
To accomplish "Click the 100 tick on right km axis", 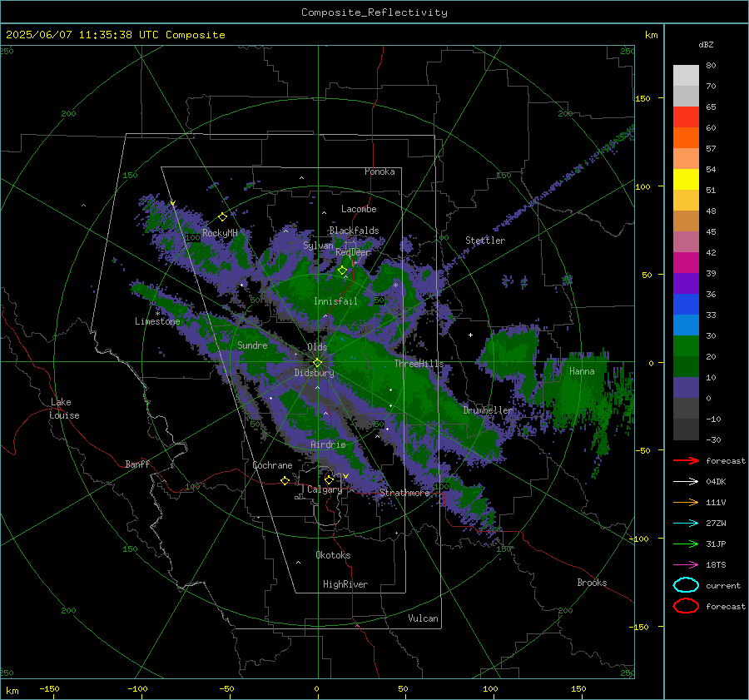I will coord(642,186).
